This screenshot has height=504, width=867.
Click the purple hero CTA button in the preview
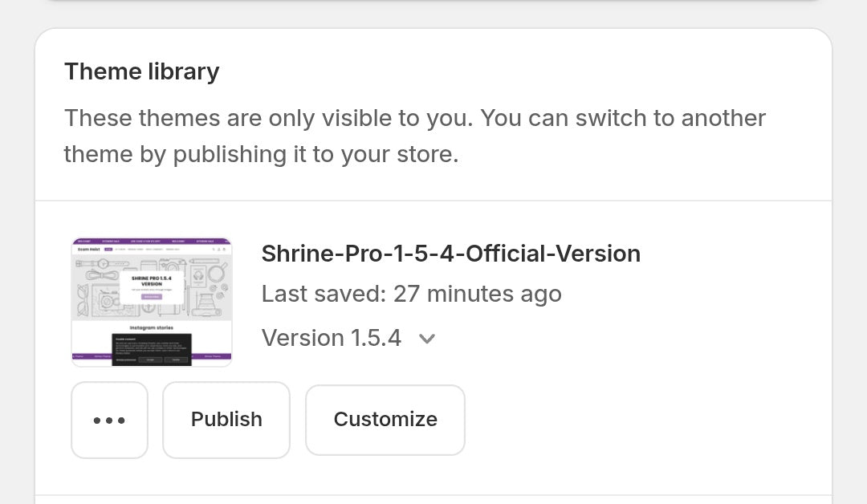(152, 297)
